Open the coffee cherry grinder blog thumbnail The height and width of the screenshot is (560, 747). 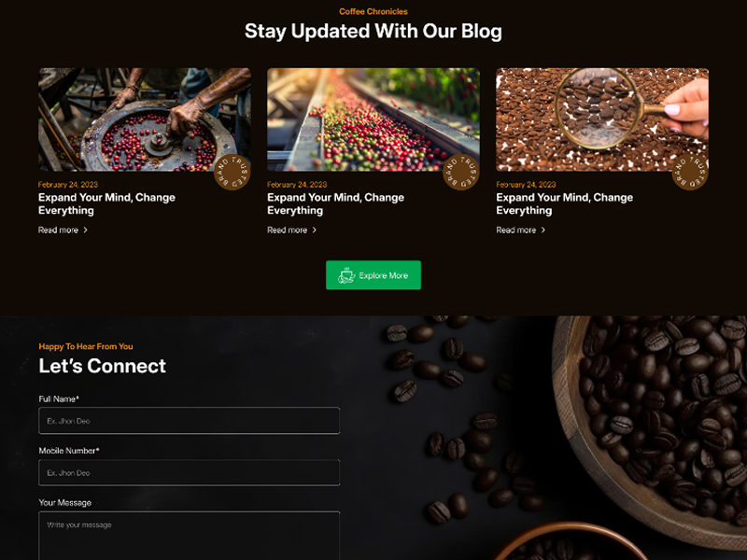[x=145, y=119]
